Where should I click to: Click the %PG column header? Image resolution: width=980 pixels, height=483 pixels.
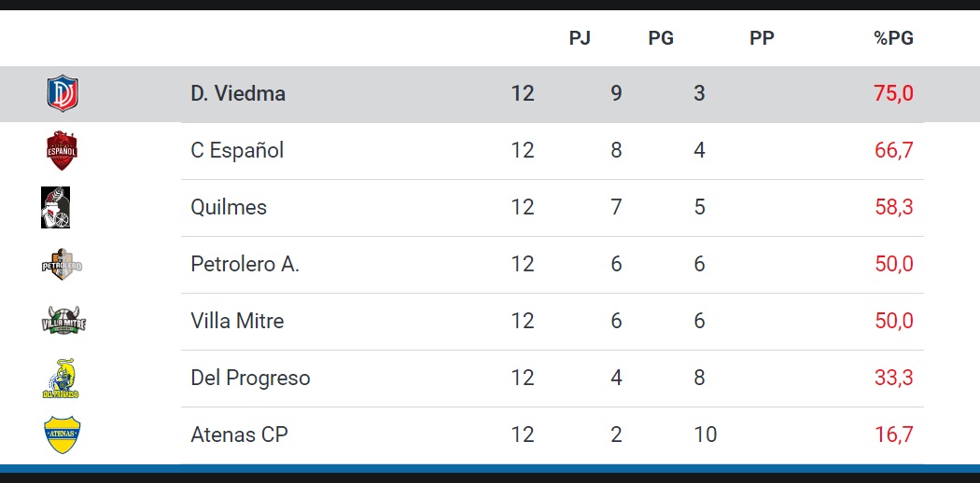tap(893, 38)
